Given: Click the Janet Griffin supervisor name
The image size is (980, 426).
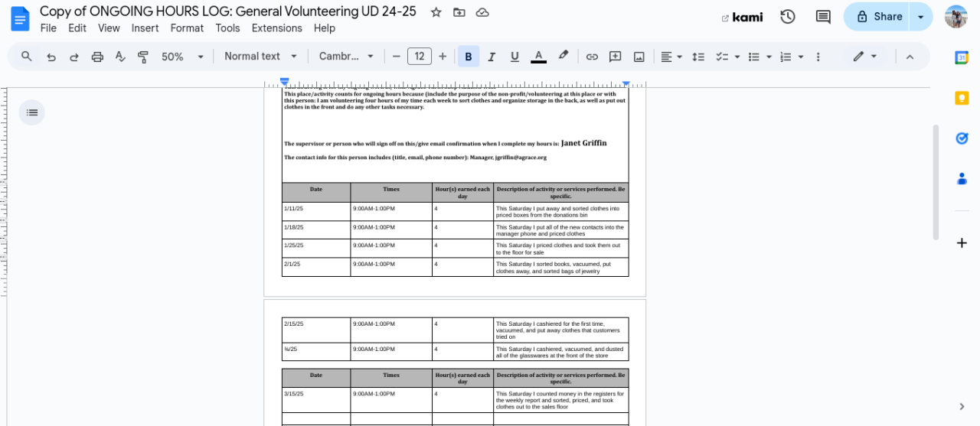Looking at the screenshot, I should pyautogui.click(x=583, y=143).
